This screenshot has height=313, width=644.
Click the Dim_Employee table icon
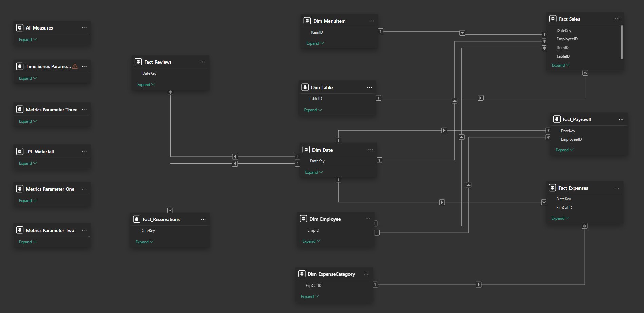point(303,219)
